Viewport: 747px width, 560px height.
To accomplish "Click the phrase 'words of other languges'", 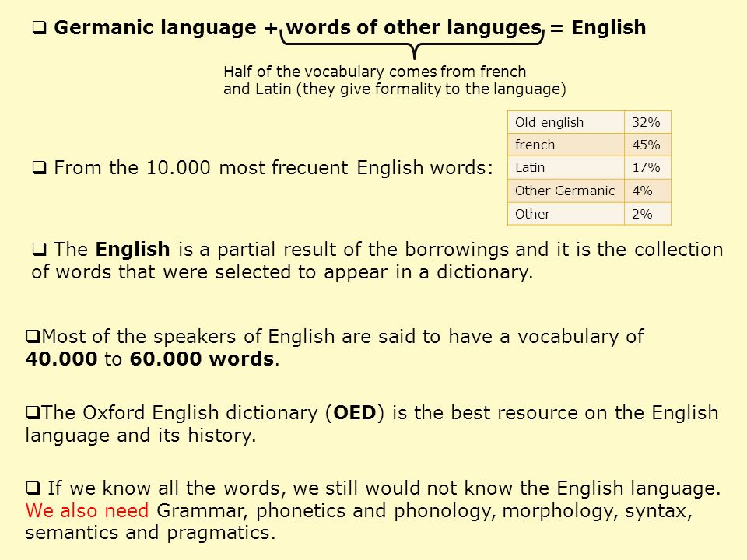I will click(x=413, y=28).
